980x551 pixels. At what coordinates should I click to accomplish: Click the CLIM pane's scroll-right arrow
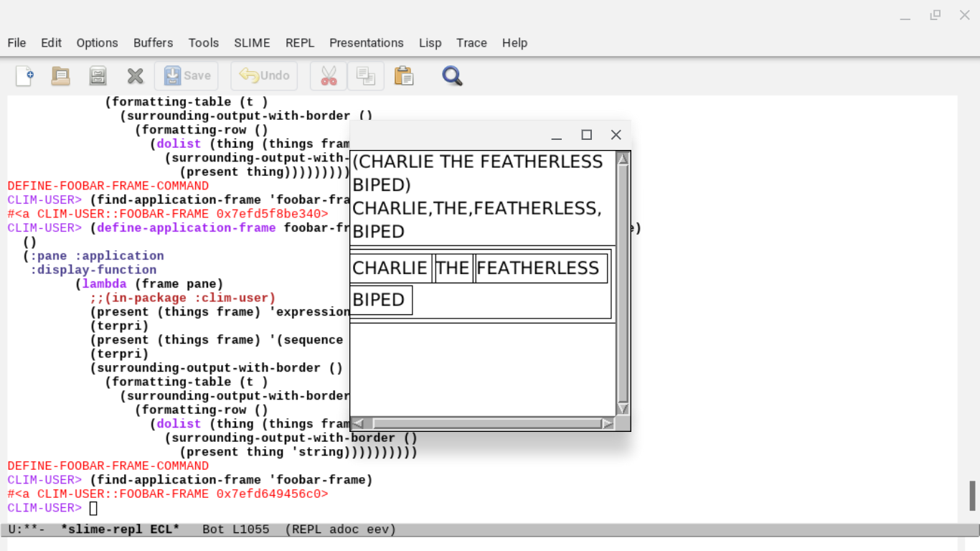tap(608, 424)
